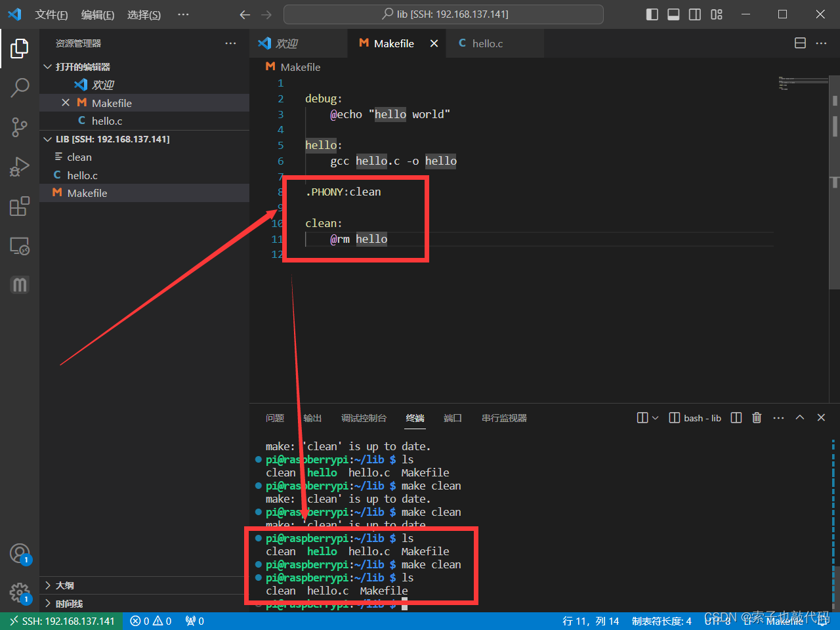Maximize the panel with the up chevron
Image resolution: width=840 pixels, height=630 pixels.
pyautogui.click(x=800, y=417)
